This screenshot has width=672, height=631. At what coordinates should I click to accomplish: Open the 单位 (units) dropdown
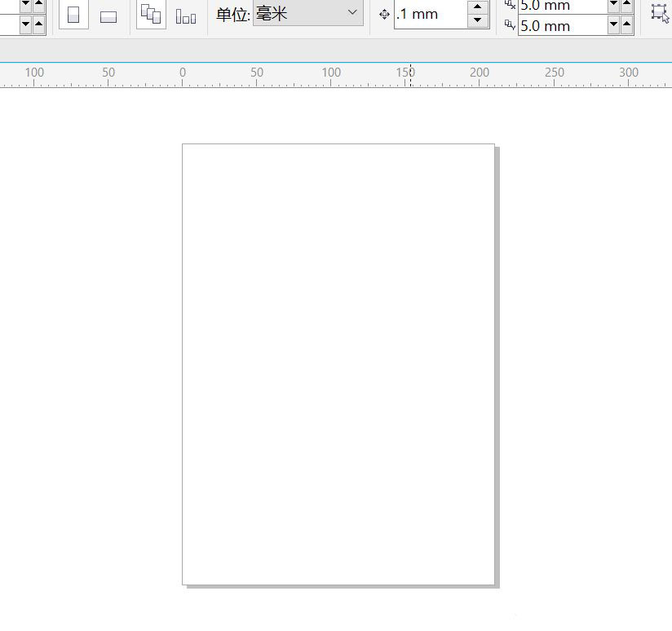pos(308,12)
